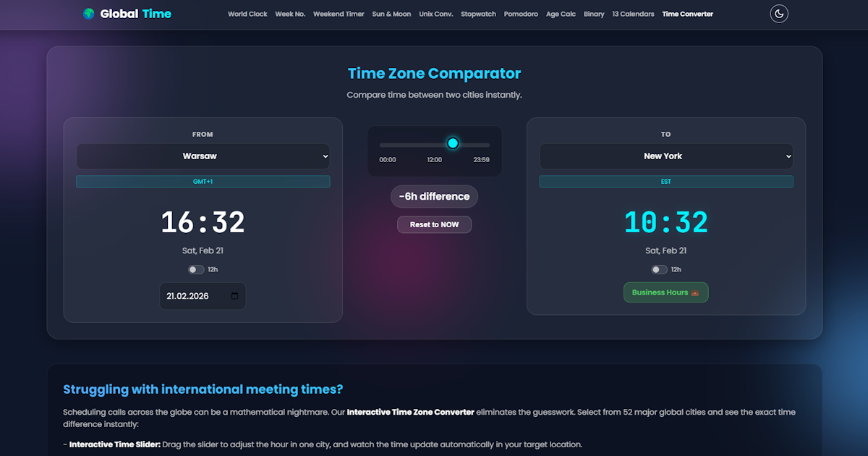The image size is (868, 456).
Task: Go to Week No. page
Action: coord(290,14)
